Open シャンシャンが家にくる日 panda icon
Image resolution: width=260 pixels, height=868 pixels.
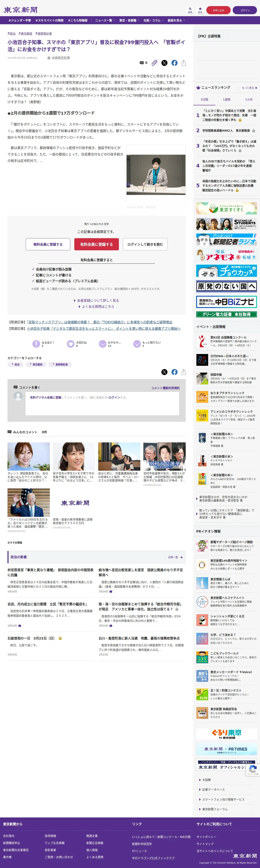tap(202, 620)
